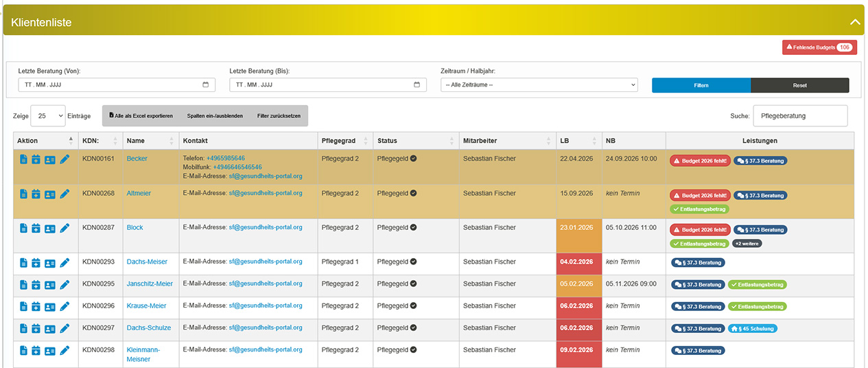The width and height of the screenshot is (868, 368).
Task: Select Pflegegrad 1 cell for Dachs-Meiser
Action: coord(345,264)
